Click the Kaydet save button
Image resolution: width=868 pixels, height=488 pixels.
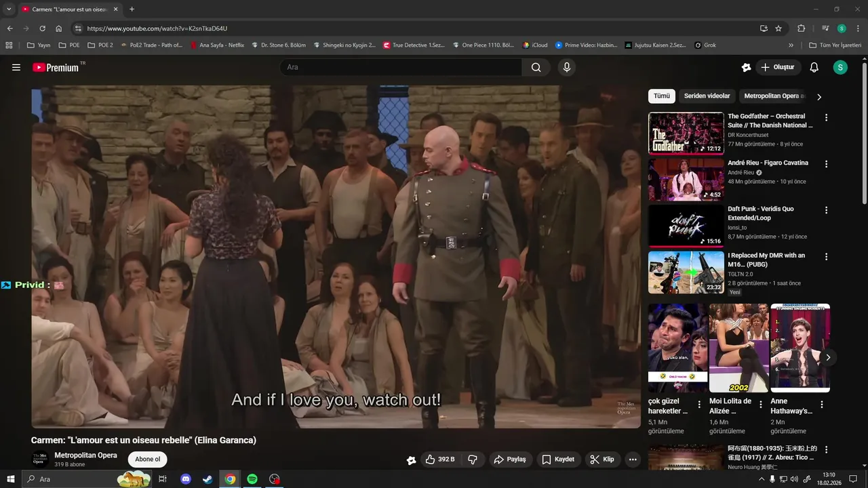pyautogui.click(x=558, y=460)
